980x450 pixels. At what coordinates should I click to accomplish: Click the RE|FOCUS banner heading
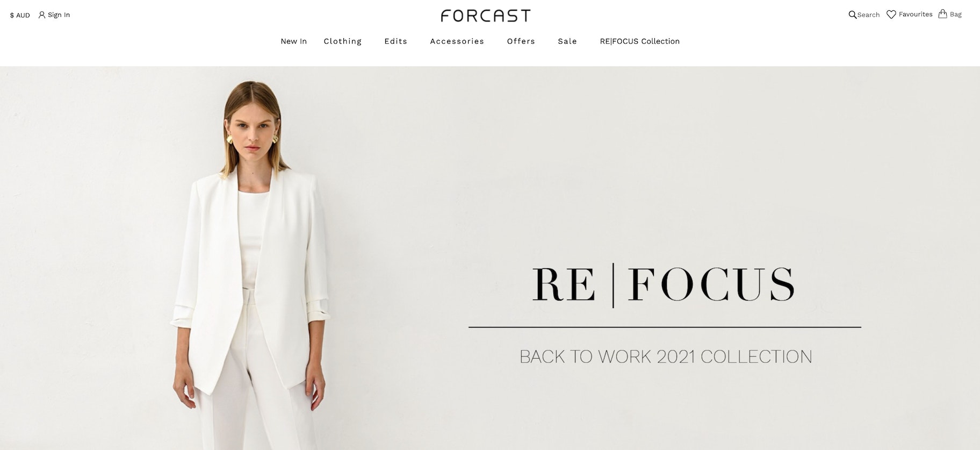[x=664, y=284]
